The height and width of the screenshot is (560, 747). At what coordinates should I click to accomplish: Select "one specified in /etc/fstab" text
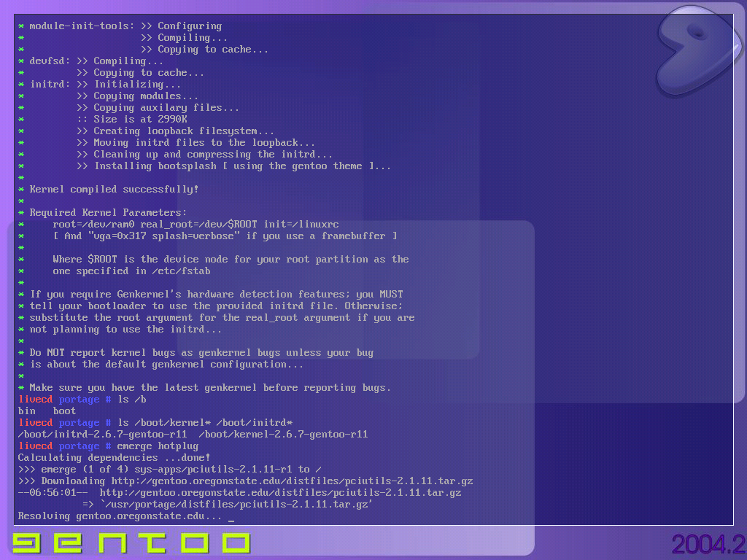click(x=131, y=271)
